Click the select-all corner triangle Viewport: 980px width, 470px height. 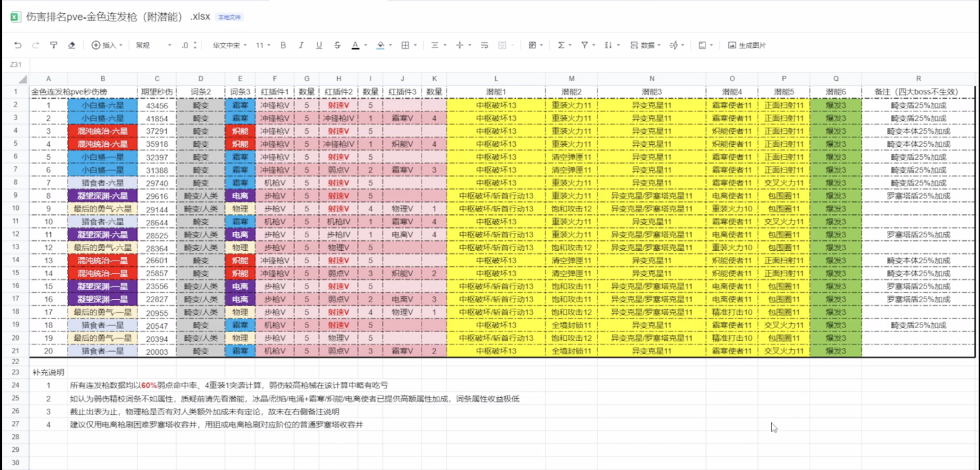click(x=22, y=79)
